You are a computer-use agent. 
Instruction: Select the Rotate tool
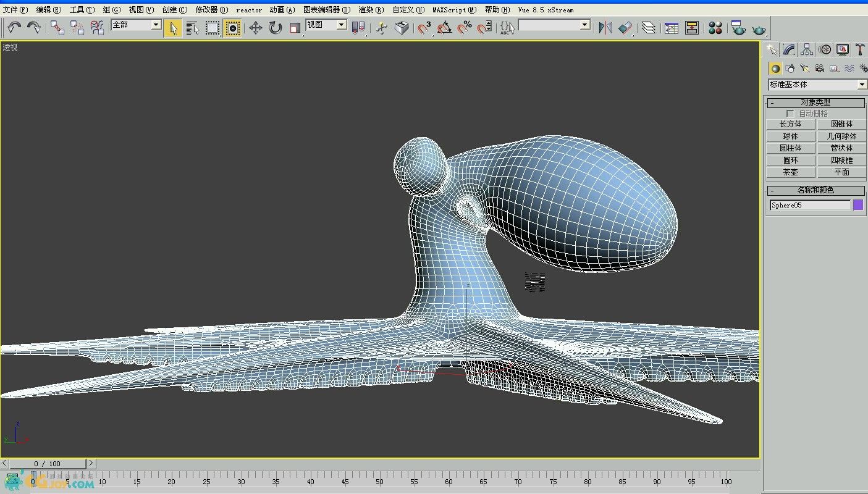(x=275, y=28)
